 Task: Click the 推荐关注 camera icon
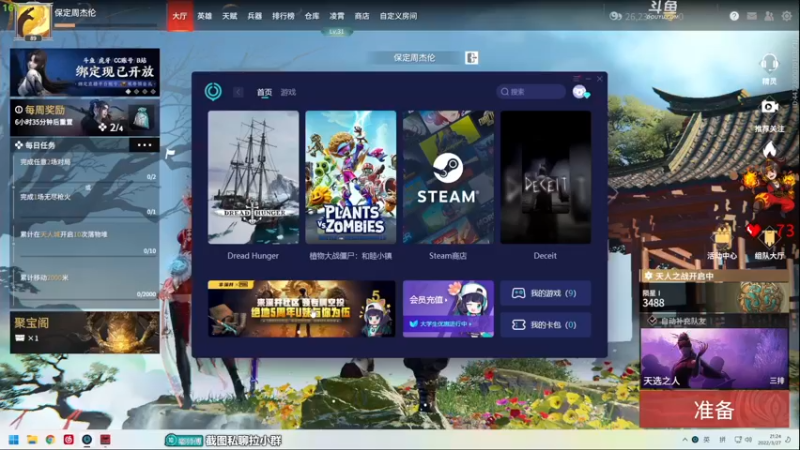(x=769, y=106)
